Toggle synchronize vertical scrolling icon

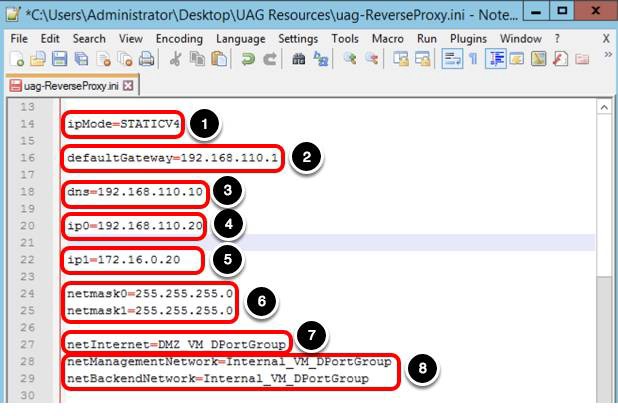pyautogui.click(x=400, y=59)
